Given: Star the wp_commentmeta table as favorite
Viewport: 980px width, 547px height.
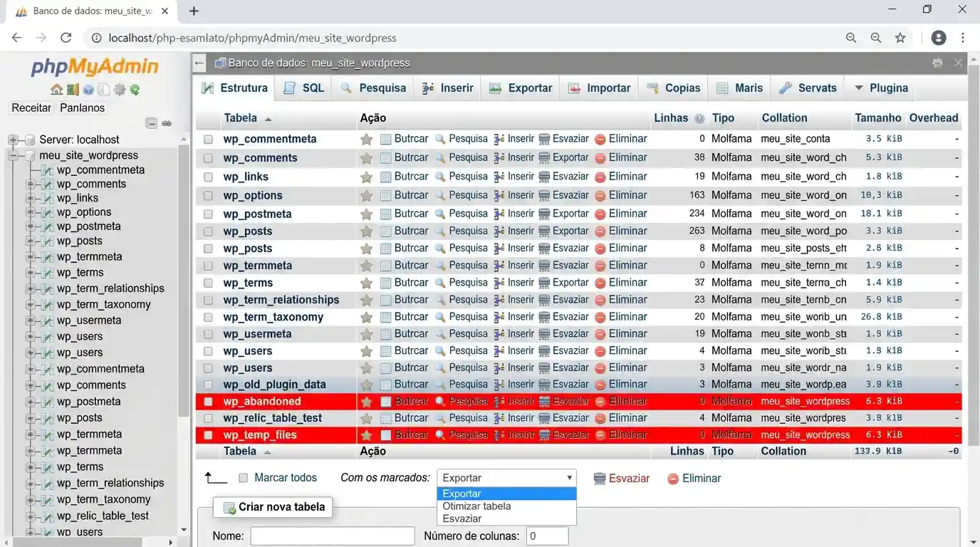Looking at the screenshot, I should click(366, 139).
